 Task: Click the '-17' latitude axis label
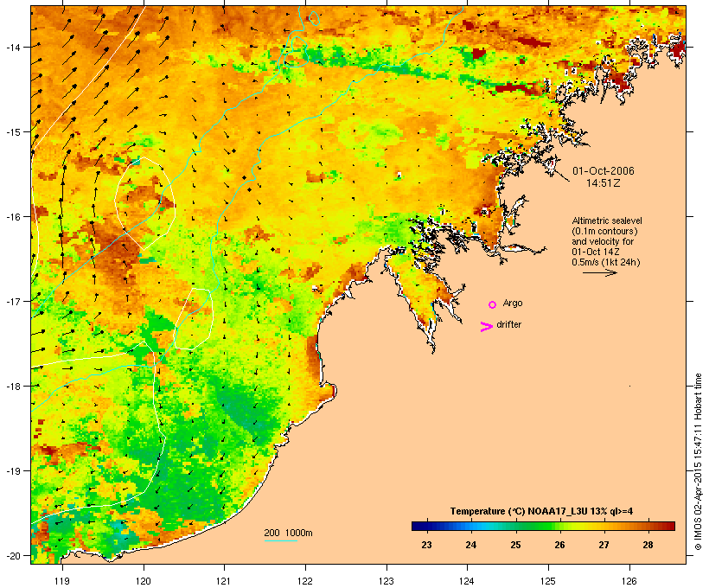12,301
